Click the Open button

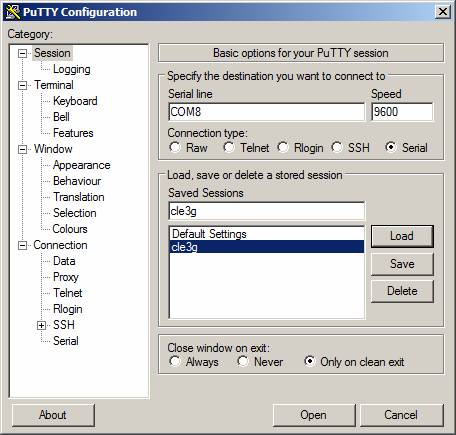click(314, 415)
